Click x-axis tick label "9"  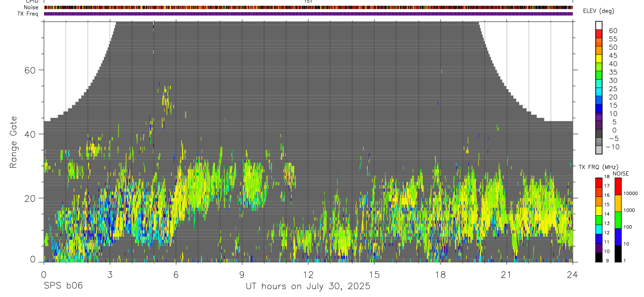tap(242, 274)
